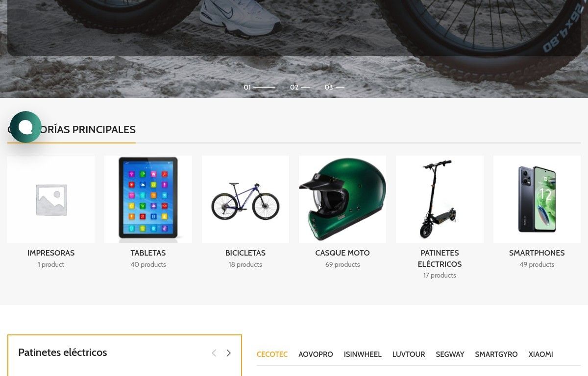
Task: Open the green chat bubble widget
Action: coord(25,127)
